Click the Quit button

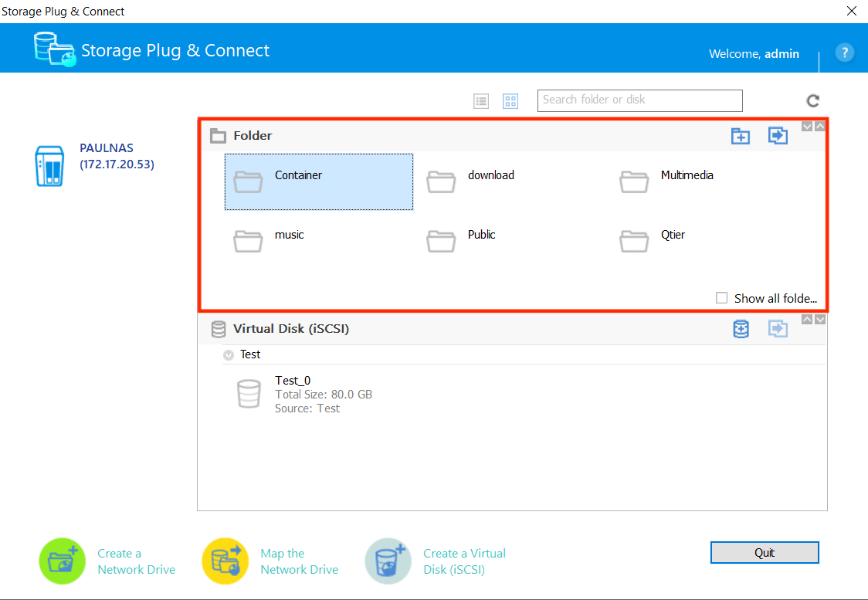pyautogui.click(x=765, y=552)
